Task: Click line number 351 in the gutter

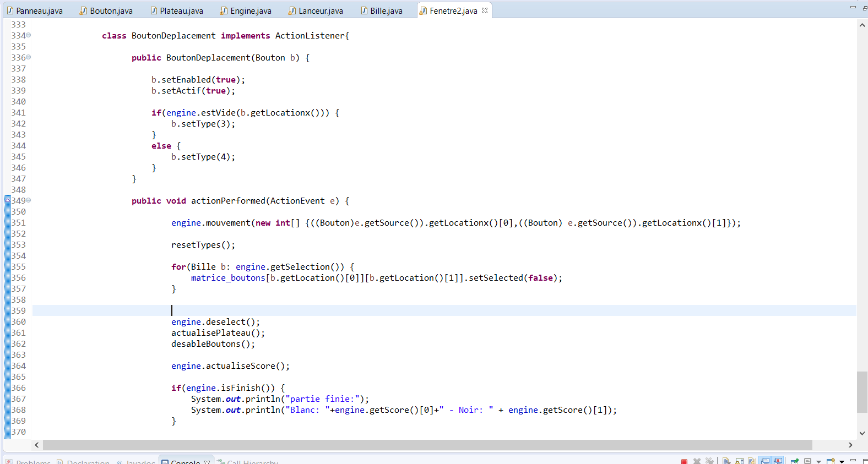Action: coord(19,222)
